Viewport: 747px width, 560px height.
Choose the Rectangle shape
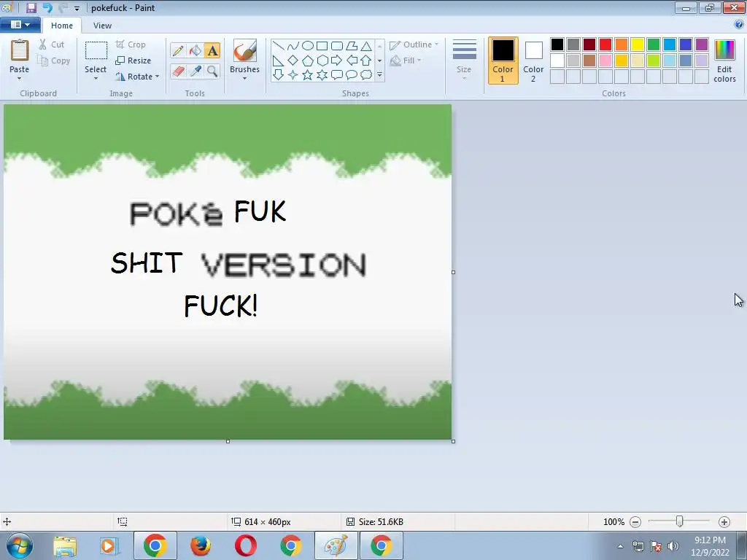click(x=322, y=46)
